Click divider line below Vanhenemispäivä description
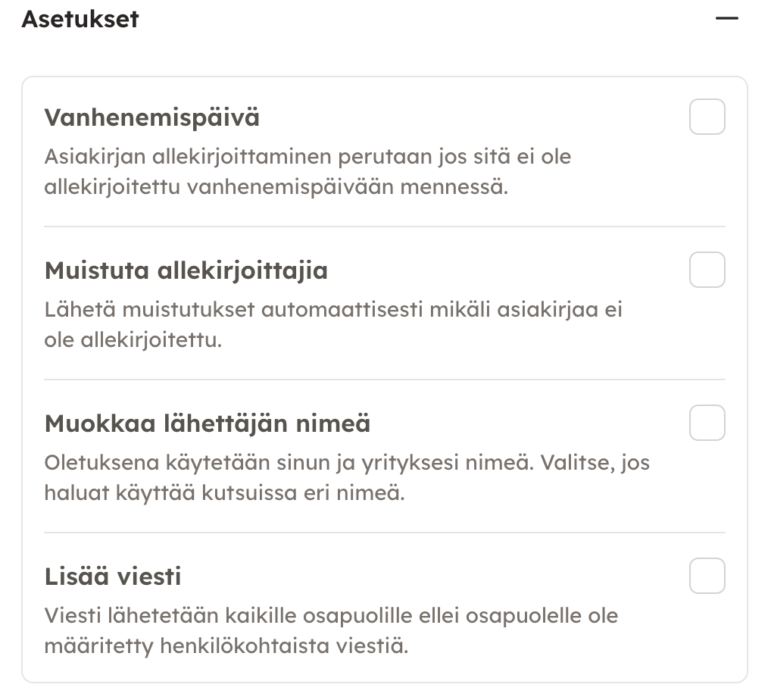The image size is (771, 700). [384, 227]
